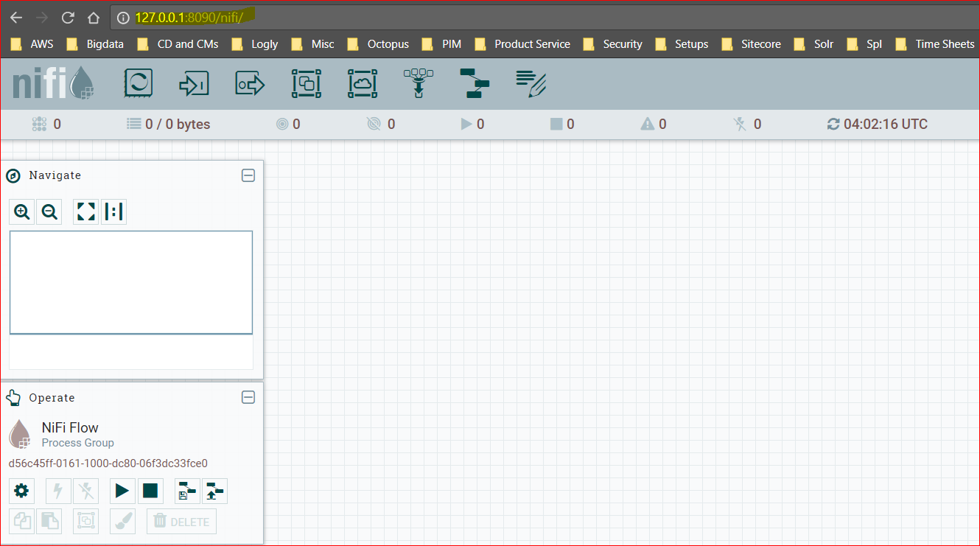Open process group configuration gear
980x546 pixels.
pyautogui.click(x=21, y=491)
